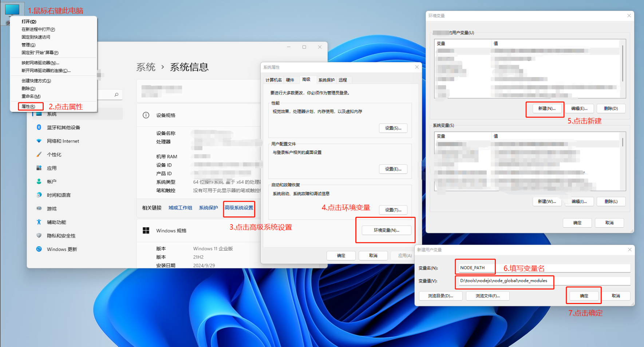Image resolution: width=644 pixels, height=347 pixels.
Task: Open the System protection (系统保护) link
Action: pos(208,208)
